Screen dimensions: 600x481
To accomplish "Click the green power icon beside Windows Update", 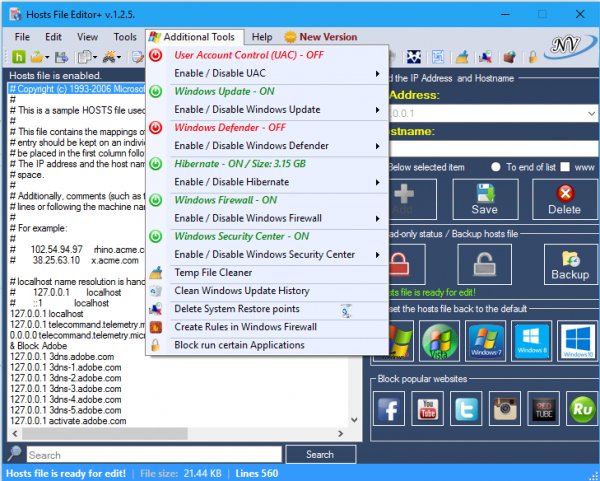I will click(x=155, y=91).
